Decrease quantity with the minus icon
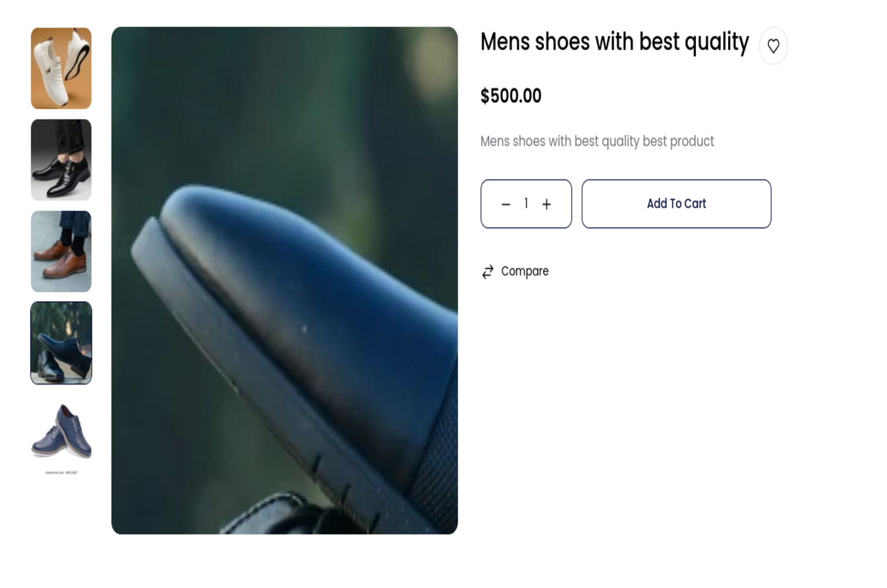Screen dimensions: 887x588 (x=506, y=205)
